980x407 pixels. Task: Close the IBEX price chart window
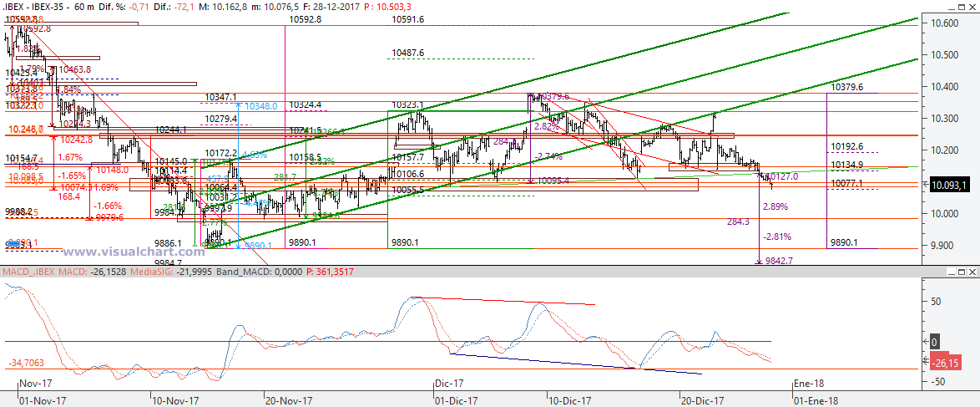coord(972,8)
